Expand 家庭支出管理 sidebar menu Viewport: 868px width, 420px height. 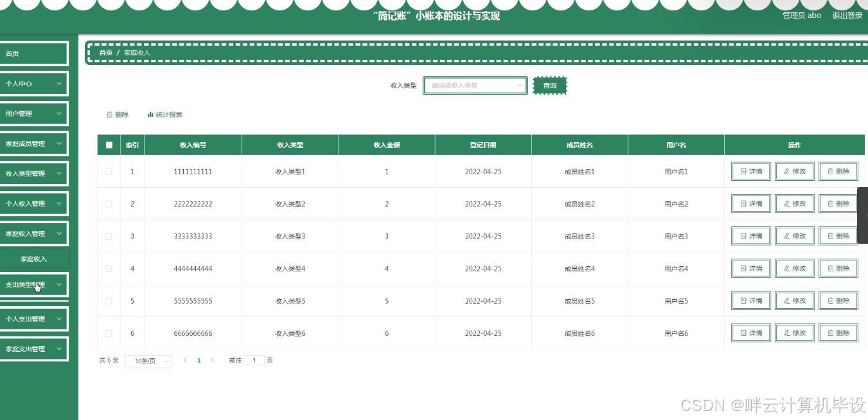(34, 349)
